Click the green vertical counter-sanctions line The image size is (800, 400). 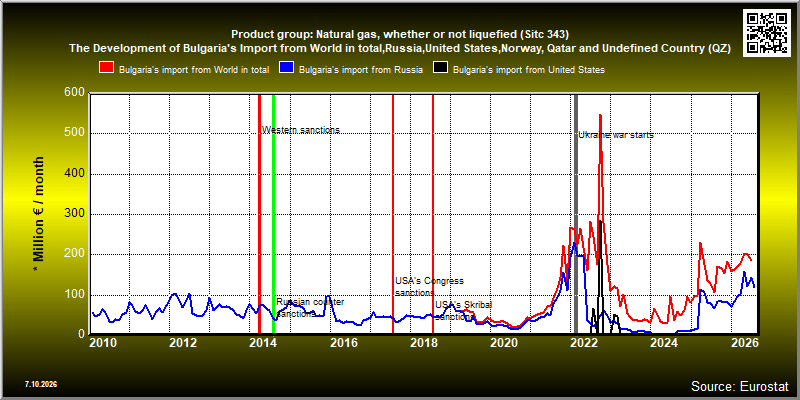pos(273,214)
